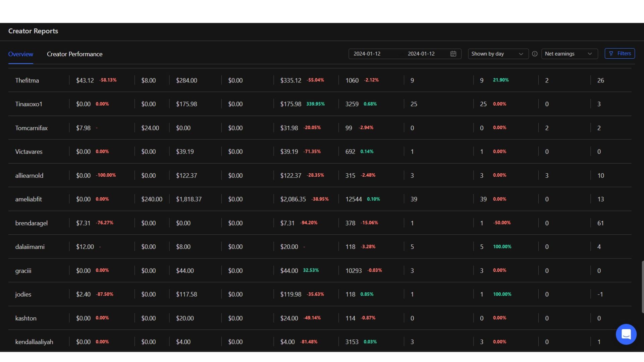The height and width of the screenshot is (362, 644).
Task: Switch to the Overview tab
Action: coord(20,54)
